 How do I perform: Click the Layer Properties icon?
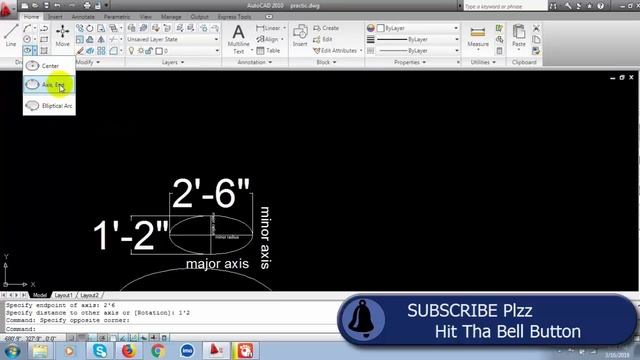131,28
